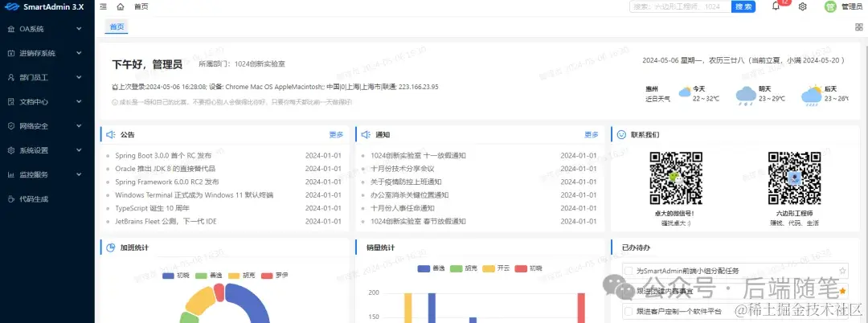Expand the 网络安全 menu chevron

tap(79, 125)
